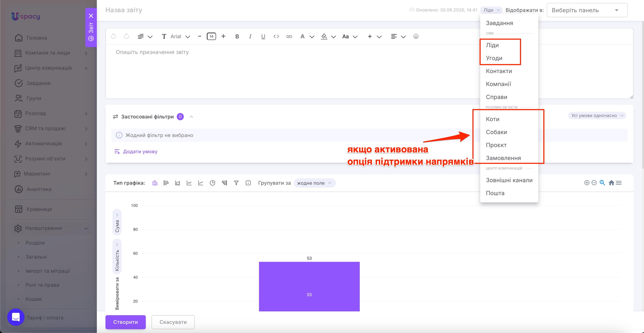Select Зовнішні канали menu entry
The height and width of the screenshot is (333, 644).
click(x=509, y=180)
